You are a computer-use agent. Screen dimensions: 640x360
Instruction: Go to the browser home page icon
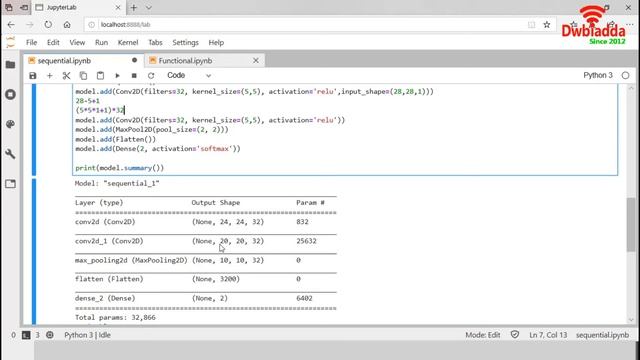tap(67, 24)
